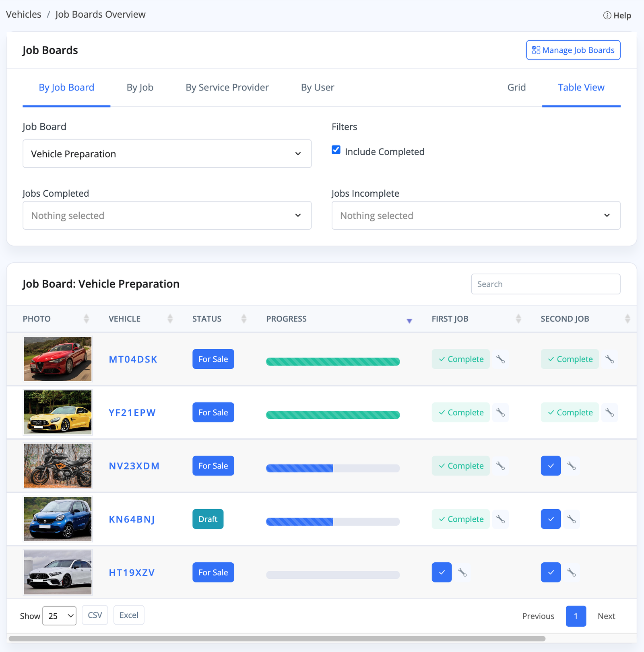Uncheck the Include Completed checkbox
Image resolution: width=644 pixels, height=652 pixels.
pos(336,150)
